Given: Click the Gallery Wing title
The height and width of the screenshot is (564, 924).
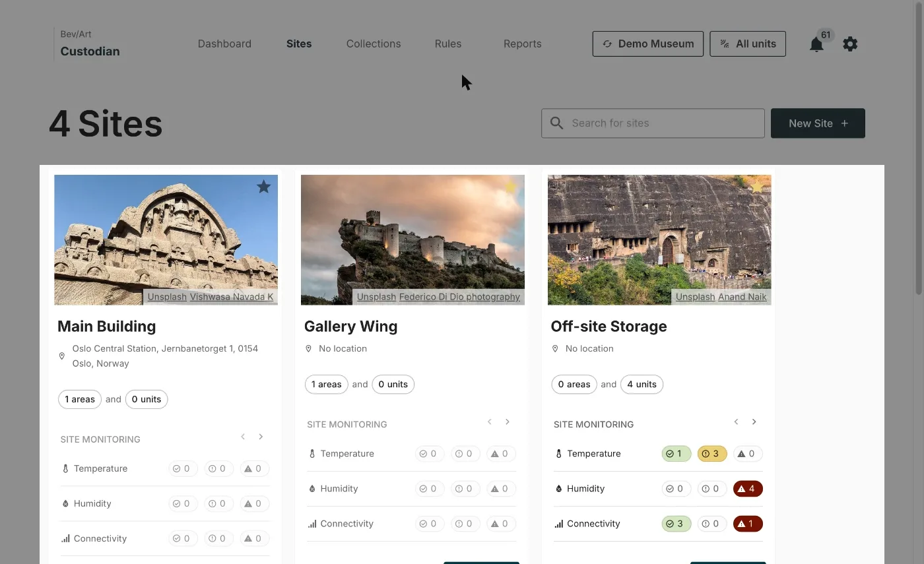Looking at the screenshot, I should click(350, 327).
